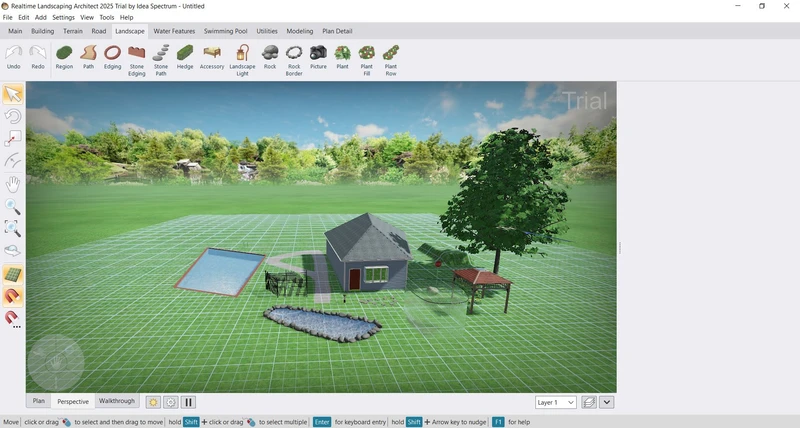
Task: Open the View menu
Action: tap(87, 17)
